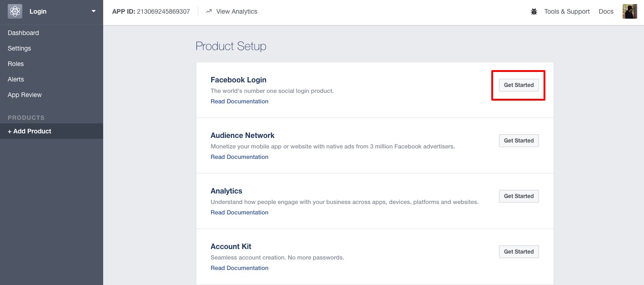Click "The world's number one social login product." text
Screen dimensions: 644x285
[272, 91]
